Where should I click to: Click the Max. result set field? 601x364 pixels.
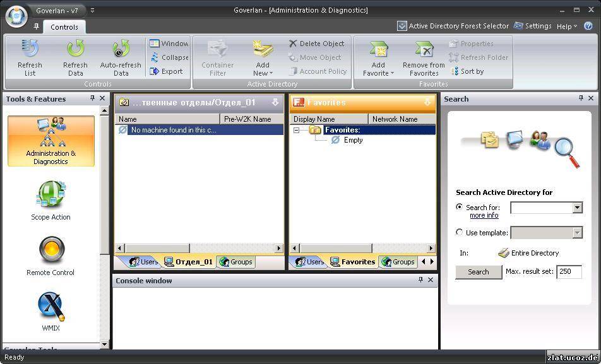tap(569, 271)
